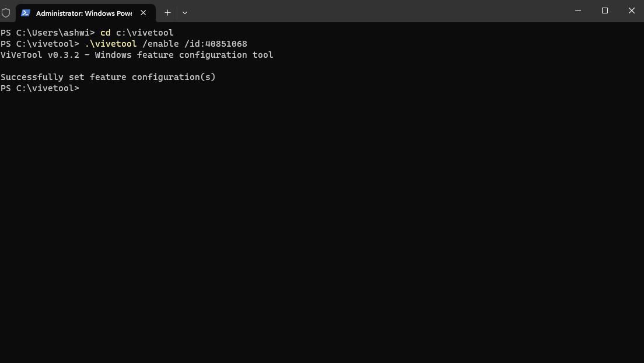Click the PowerShell icon in the tab
Image resolution: width=644 pixels, height=363 pixels.
pyautogui.click(x=26, y=13)
